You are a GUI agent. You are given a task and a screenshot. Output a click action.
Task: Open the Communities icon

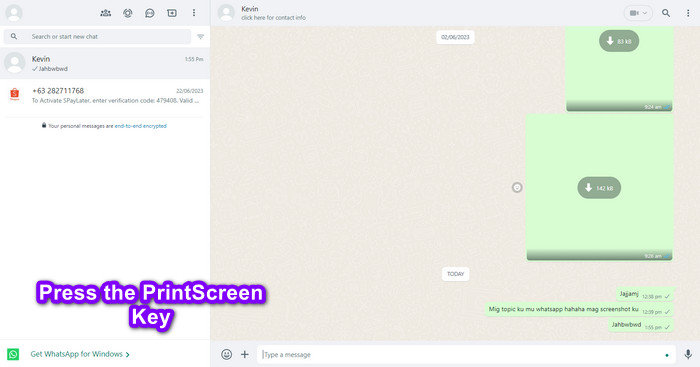tap(106, 13)
